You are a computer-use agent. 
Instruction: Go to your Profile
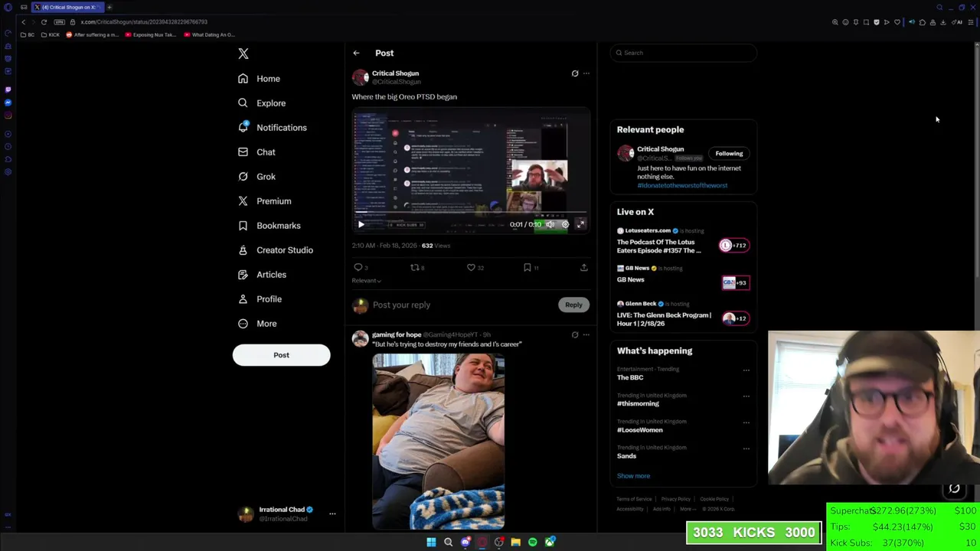pos(260,299)
